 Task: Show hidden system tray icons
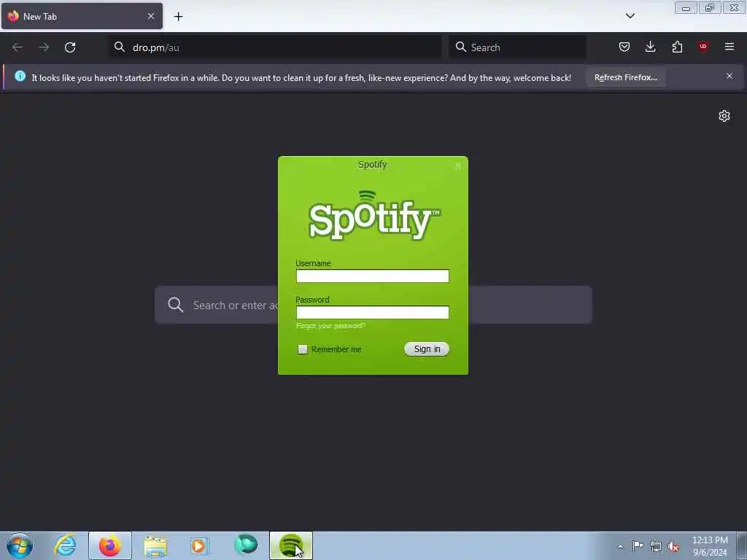(620, 546)
